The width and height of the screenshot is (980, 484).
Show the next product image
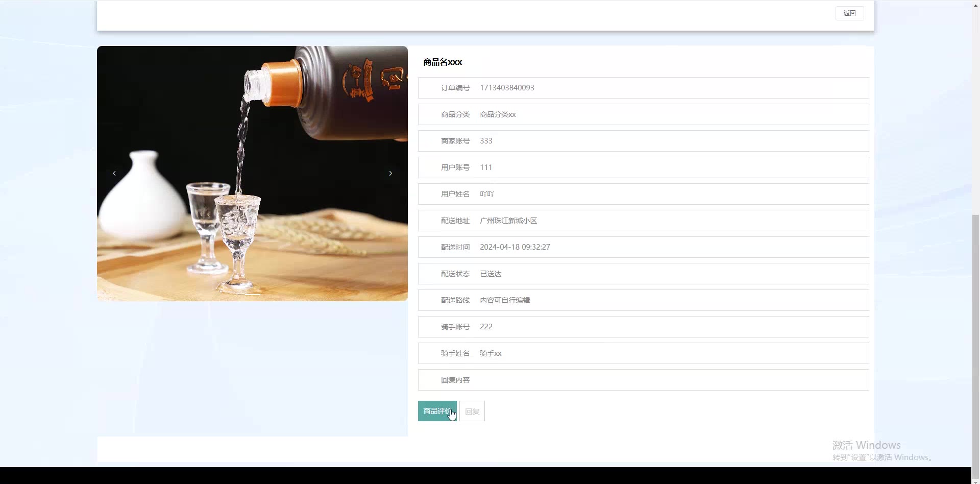(x=390, y=174)
